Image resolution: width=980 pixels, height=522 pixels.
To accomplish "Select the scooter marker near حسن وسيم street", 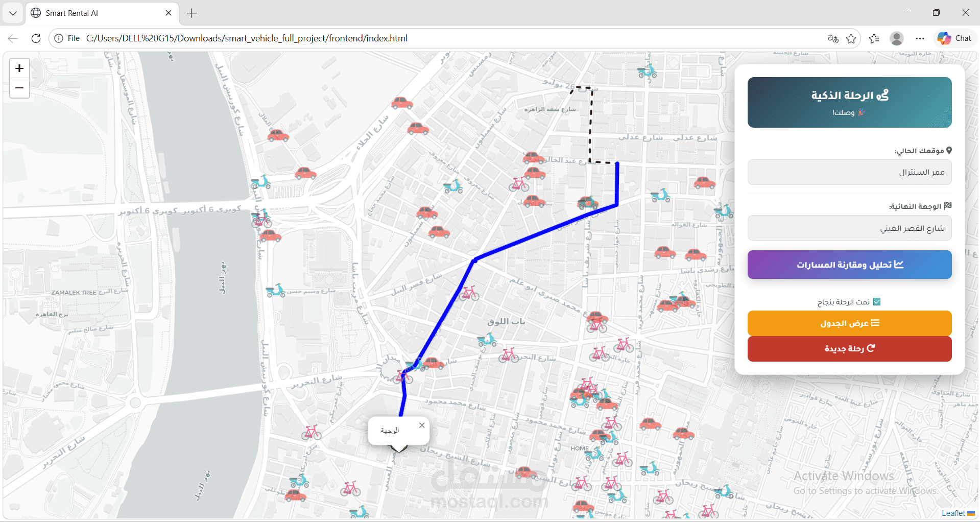I will click(x=276, y=290).
